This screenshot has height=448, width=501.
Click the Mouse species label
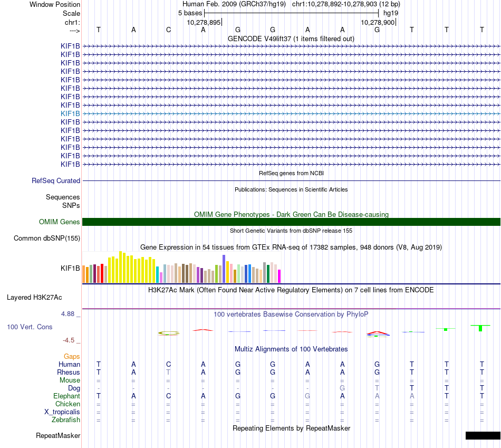(70, 380)
